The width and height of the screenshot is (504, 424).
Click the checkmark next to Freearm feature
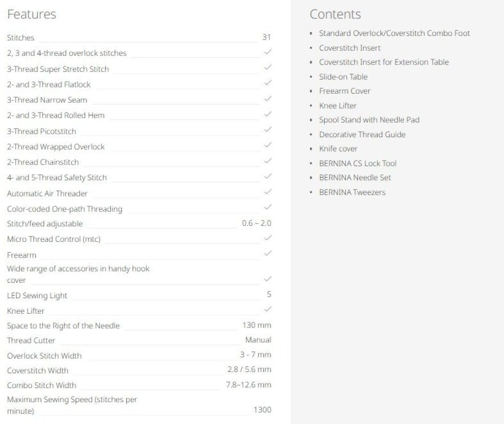268,253
